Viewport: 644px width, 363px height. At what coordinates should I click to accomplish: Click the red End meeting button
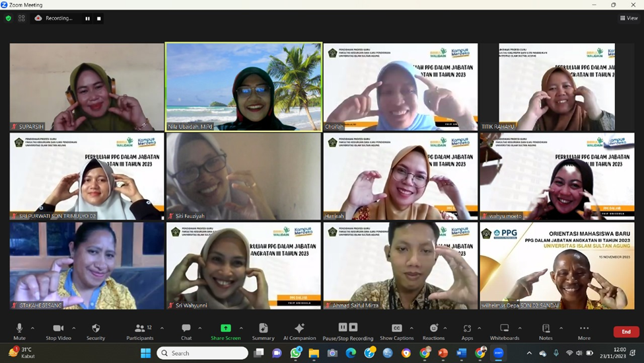coord(626,331)
